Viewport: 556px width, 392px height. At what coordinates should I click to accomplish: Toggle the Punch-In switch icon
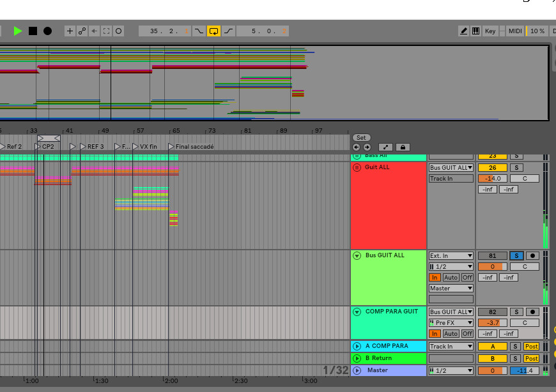[199, 31]
